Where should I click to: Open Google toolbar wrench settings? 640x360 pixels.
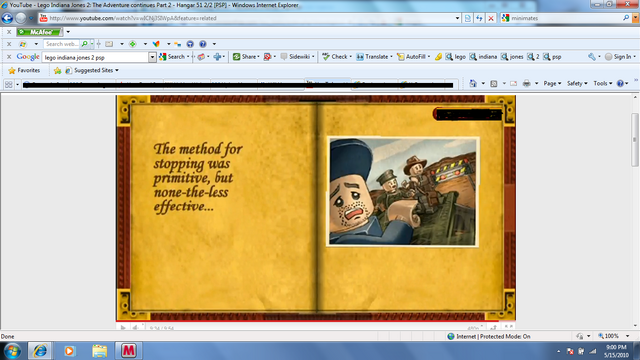(592, 57)
